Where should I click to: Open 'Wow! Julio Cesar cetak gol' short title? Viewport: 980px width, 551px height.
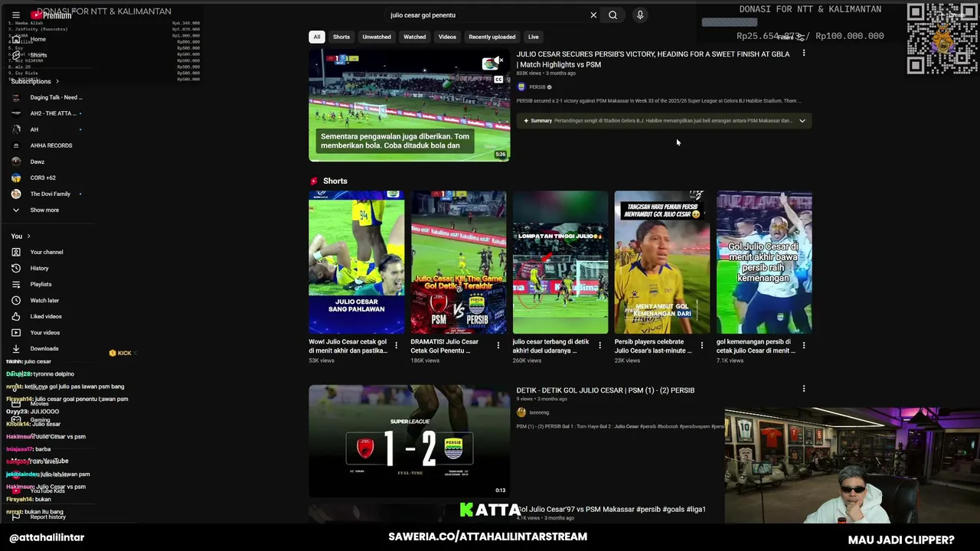pyautogui.click(x=348, y=346)
